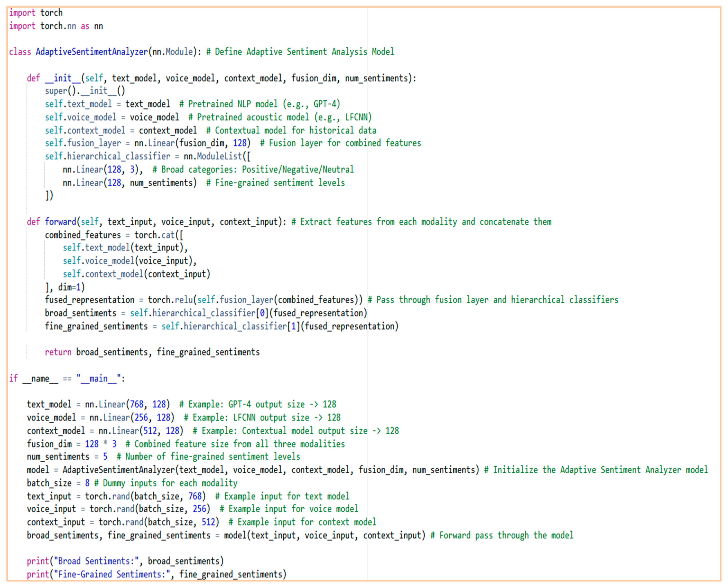Click 'torch.cat' call in forward method
728x588 pixels.
(154, 235)
